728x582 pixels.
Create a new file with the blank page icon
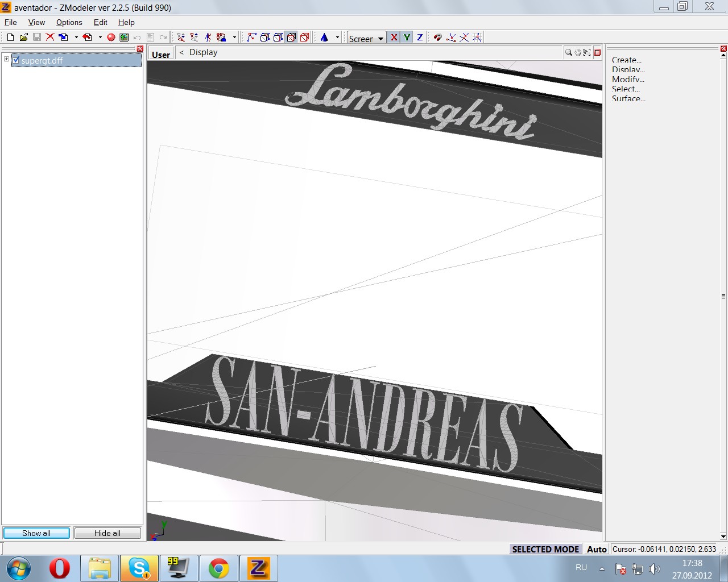pos(10,38)
